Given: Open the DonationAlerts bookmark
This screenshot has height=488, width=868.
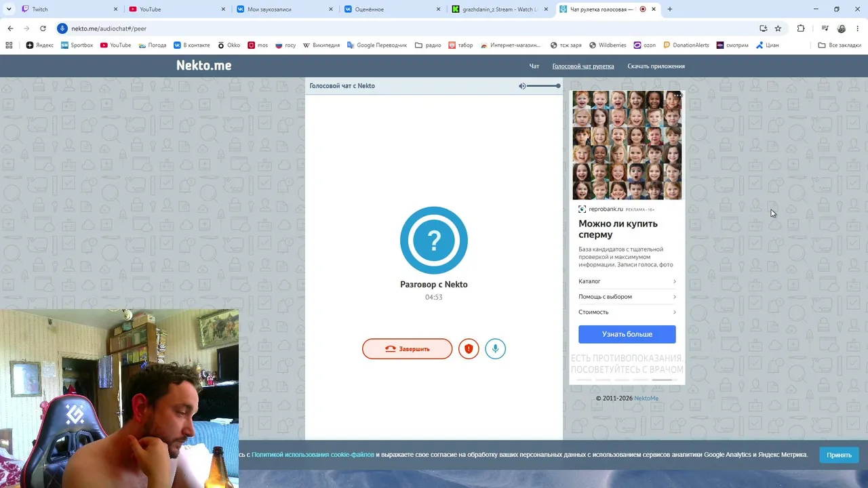Looking at the screenshot, I should pyautogui.click(x=686, y=45).
